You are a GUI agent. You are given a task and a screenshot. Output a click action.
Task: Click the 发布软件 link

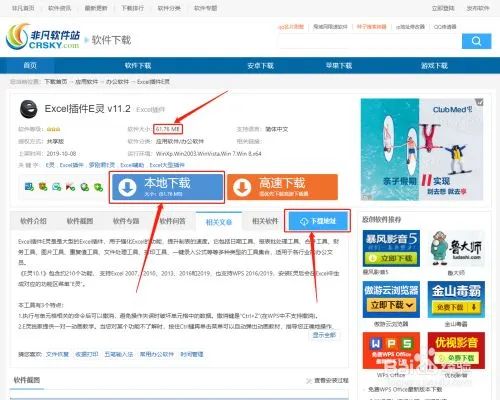(x=478, y=8)
